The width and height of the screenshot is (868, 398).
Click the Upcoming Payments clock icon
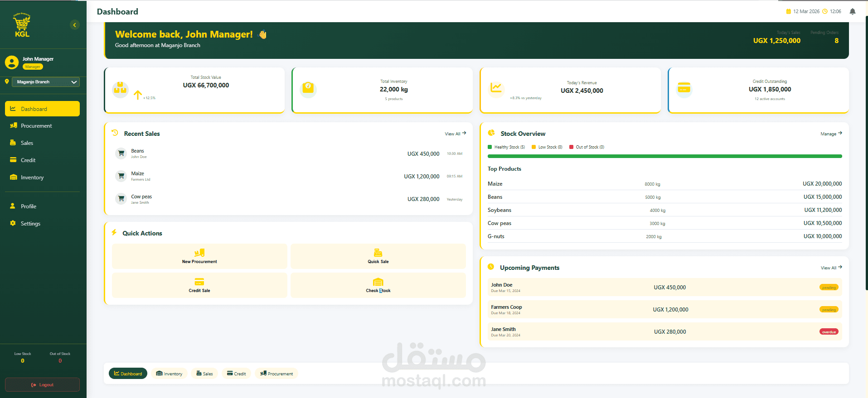point(491,267)
